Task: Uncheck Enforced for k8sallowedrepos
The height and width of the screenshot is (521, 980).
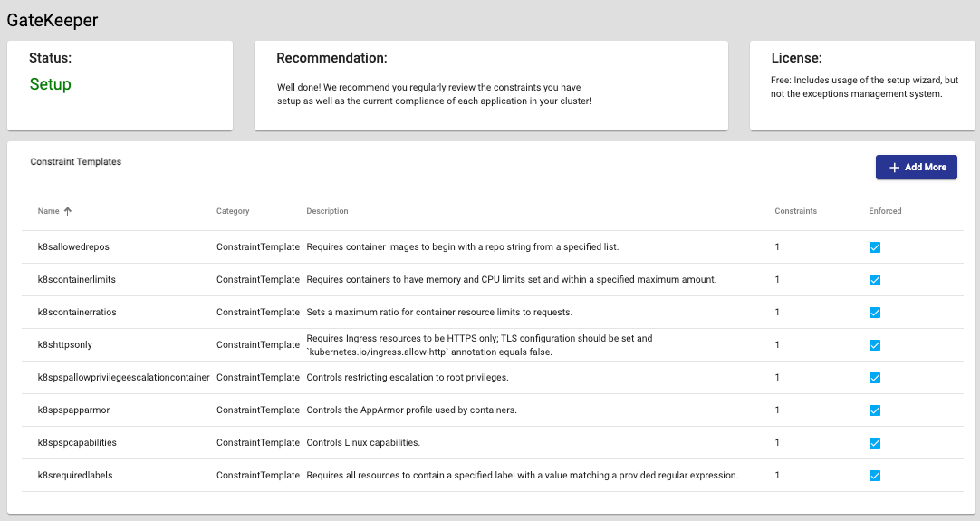Action: tap(875, 247)
